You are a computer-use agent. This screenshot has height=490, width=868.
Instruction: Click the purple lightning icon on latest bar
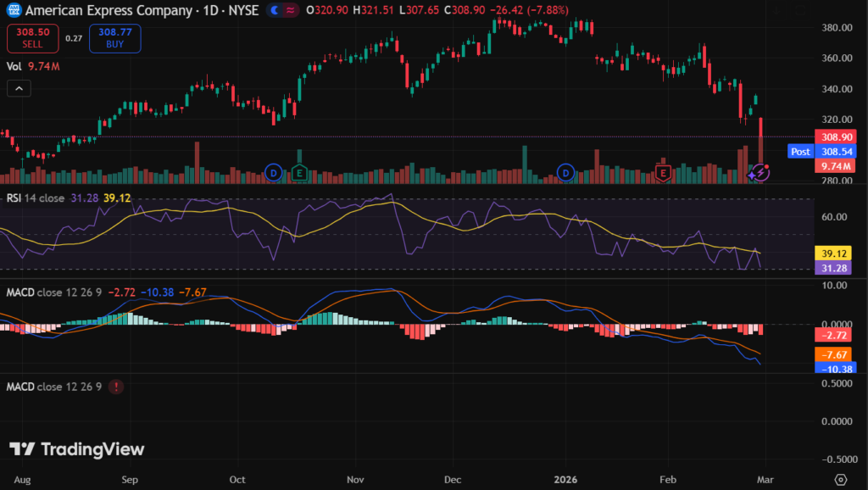(x=760, y=173)
